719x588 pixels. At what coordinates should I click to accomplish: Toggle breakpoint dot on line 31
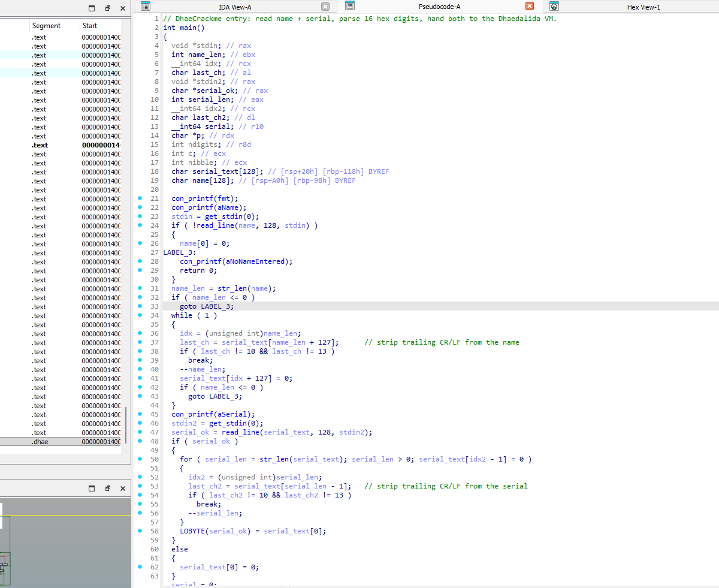point(140,288)
